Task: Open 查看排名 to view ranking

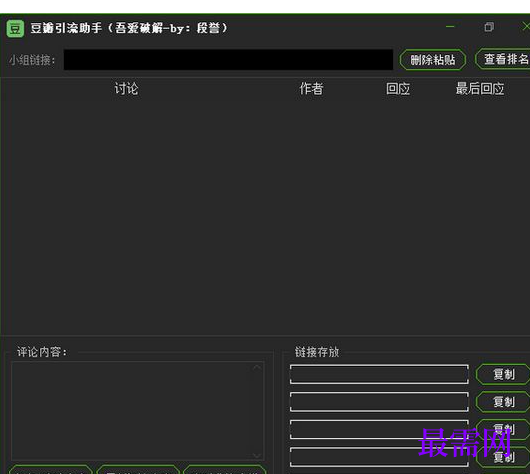Action: click(x=504, y=59)
